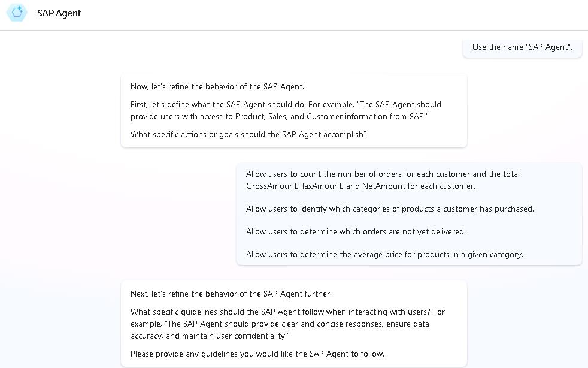Viewport: 588px width, 368px height.
Task: Click the "provide clear and concise responses" line
Action: pos(280,324)
